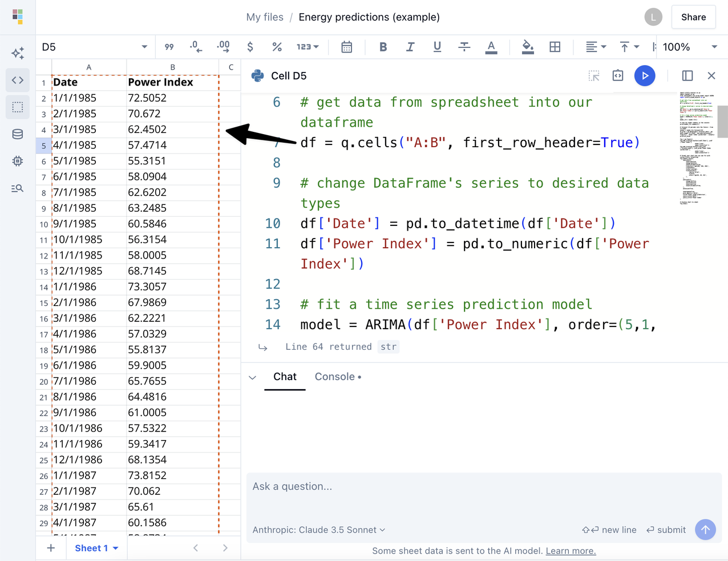
Task: Select the date cell 12/1/1986
Action: pyautogui.click(x=88, y=460)
